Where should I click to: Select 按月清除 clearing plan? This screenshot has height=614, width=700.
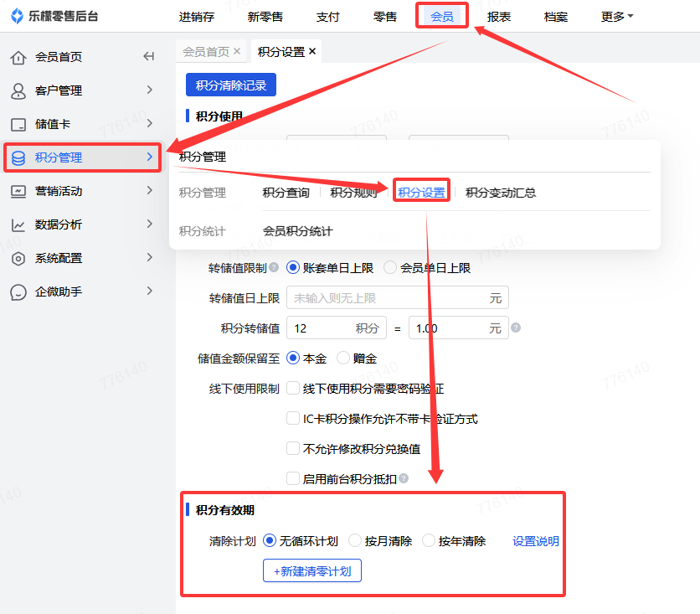pos(355,541)
